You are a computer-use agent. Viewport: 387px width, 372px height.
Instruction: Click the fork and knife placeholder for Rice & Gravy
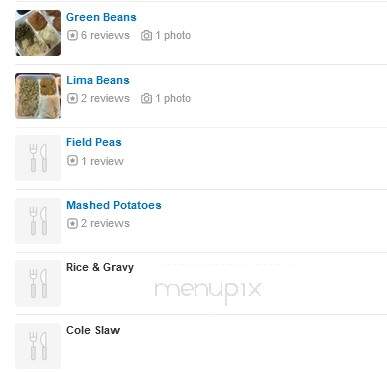pyautogui.click(x=38, y=283)
